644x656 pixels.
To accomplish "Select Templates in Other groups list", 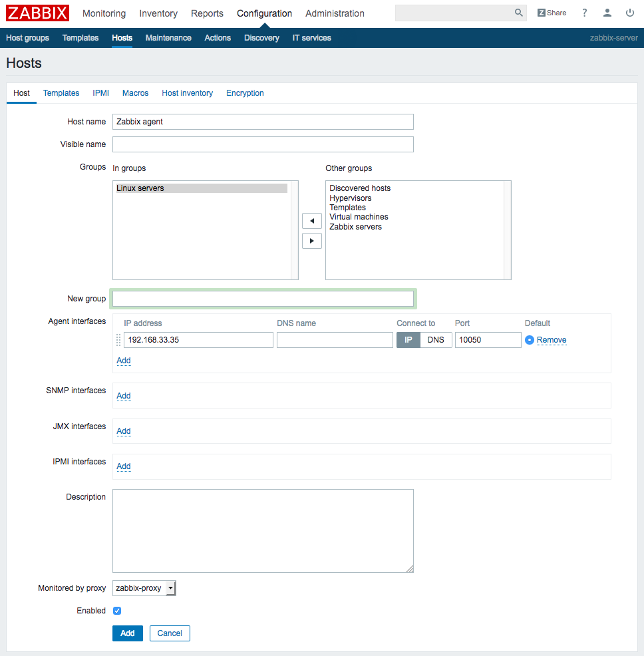I will point(347,208).
